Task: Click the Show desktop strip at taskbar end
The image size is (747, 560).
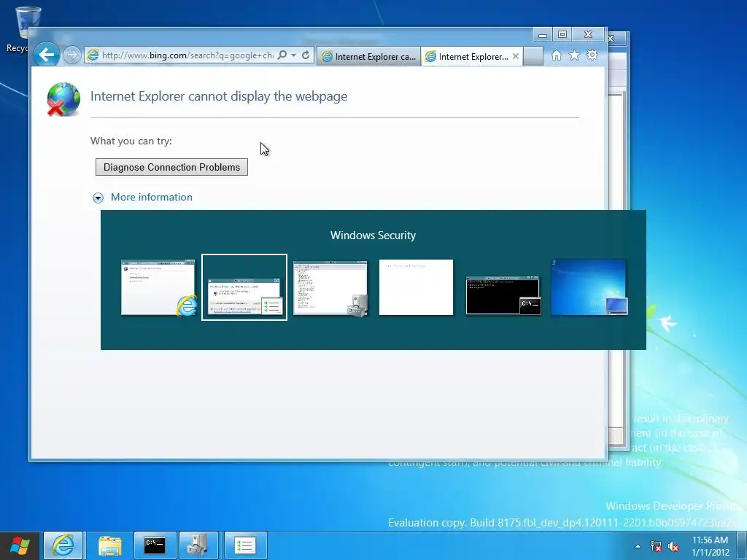Action: click(x=742, y=545)
